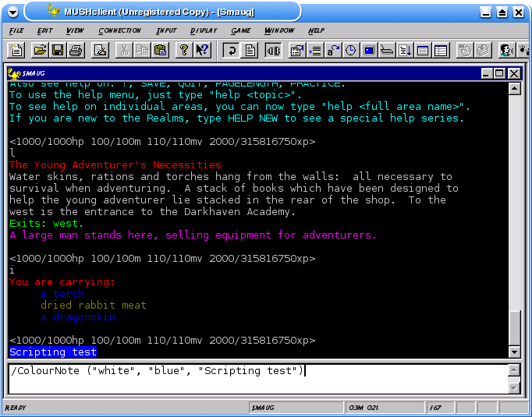The height and width of the screenshot is (417, 532).
Task: Open the Game menu
Action: pyautogui.click(x=240, y=30)
